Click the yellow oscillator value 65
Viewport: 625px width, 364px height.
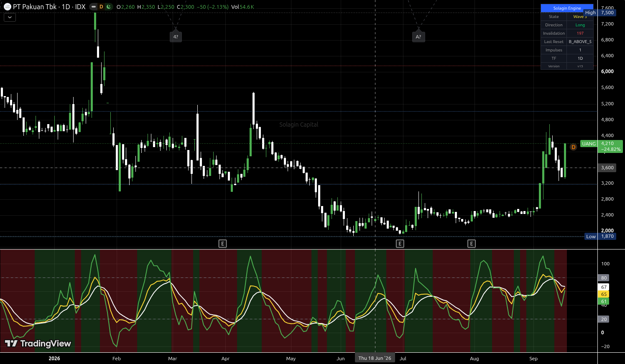(604, 294)
